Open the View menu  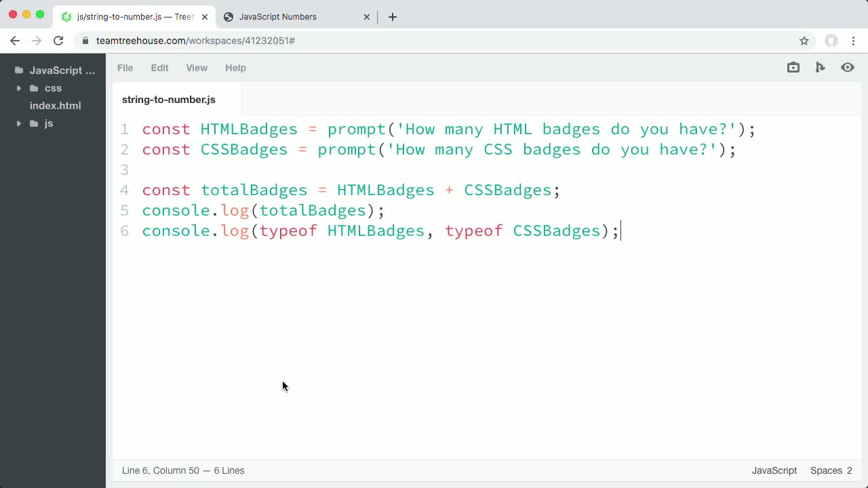[197, 68]
